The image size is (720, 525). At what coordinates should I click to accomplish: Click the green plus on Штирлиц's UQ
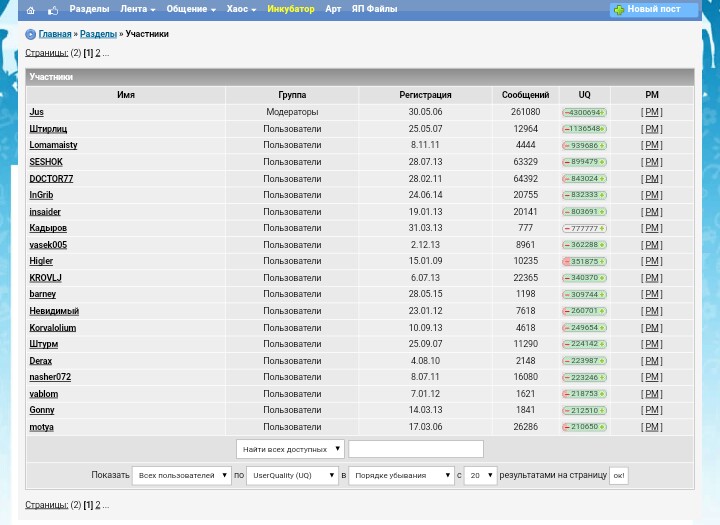point(602,129)
